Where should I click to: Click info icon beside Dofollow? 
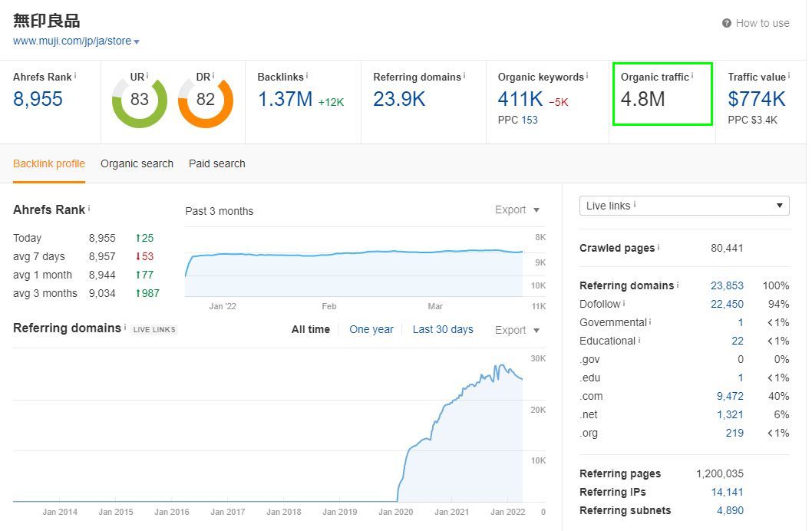[x=623, y=303]
